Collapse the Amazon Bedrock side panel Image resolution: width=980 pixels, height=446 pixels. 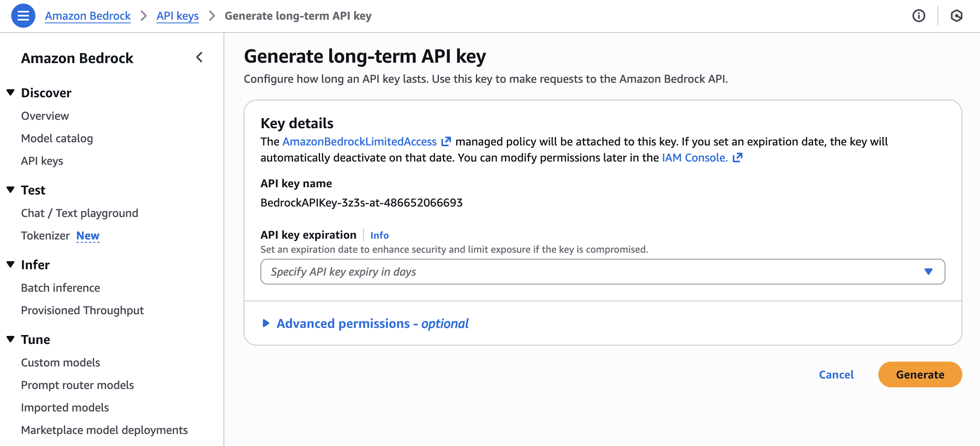[199, 57]
